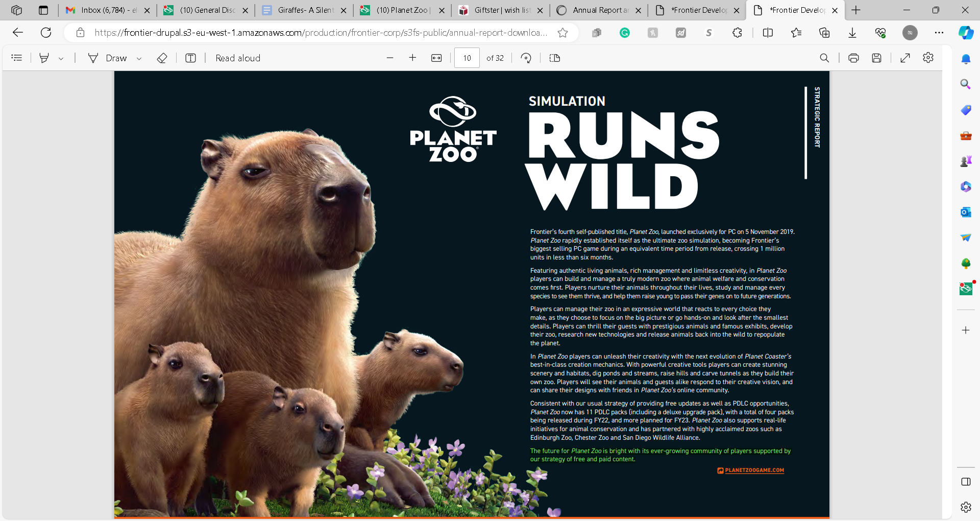Viewport: 980px width, 521px height.
Task: Toggle split screen view
Action: point(768,33)
